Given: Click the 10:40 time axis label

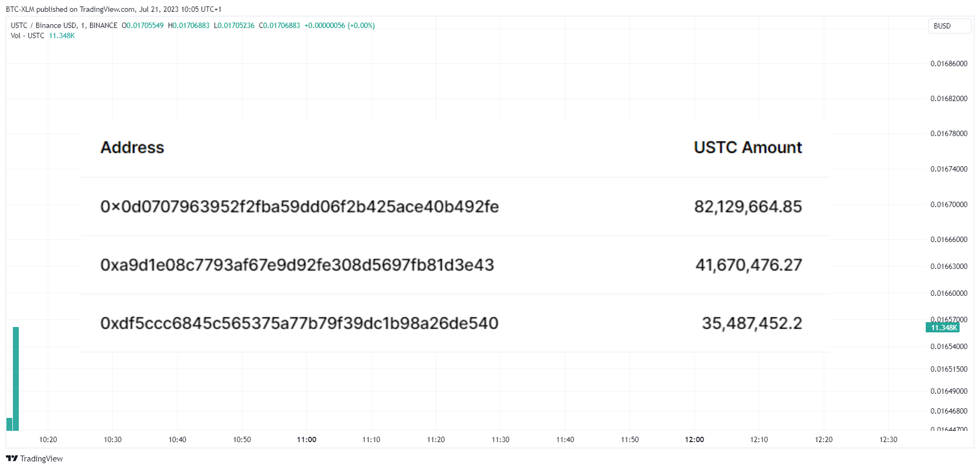Looking at the screenshot, I should 177,439.
